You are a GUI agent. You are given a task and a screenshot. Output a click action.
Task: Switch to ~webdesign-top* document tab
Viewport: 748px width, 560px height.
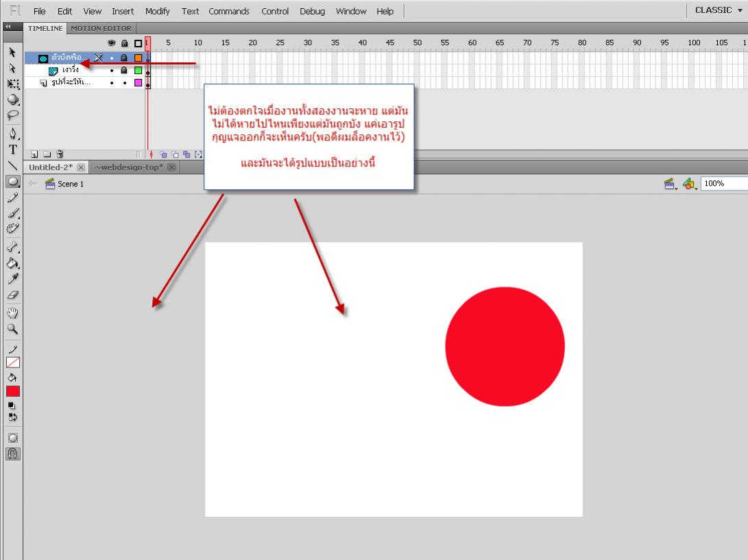click(x=129, y=167)
